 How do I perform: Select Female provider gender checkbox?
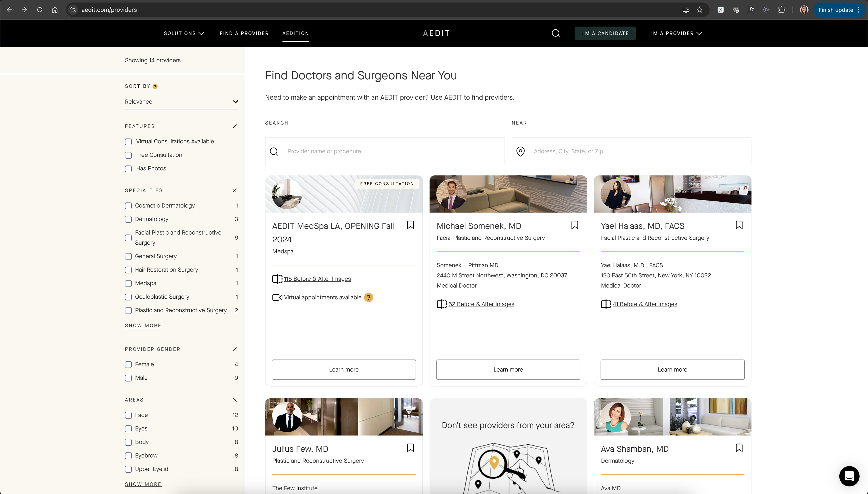coord(128,365)
